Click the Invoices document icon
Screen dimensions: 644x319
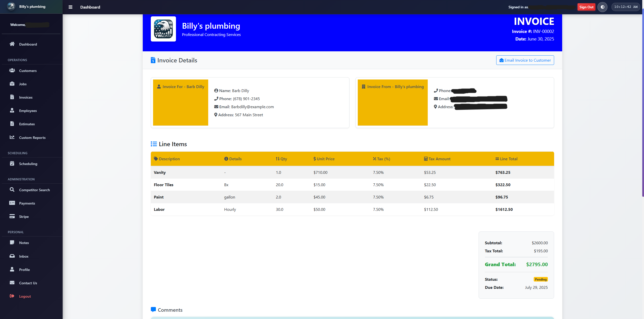click(x=12, y=97)
